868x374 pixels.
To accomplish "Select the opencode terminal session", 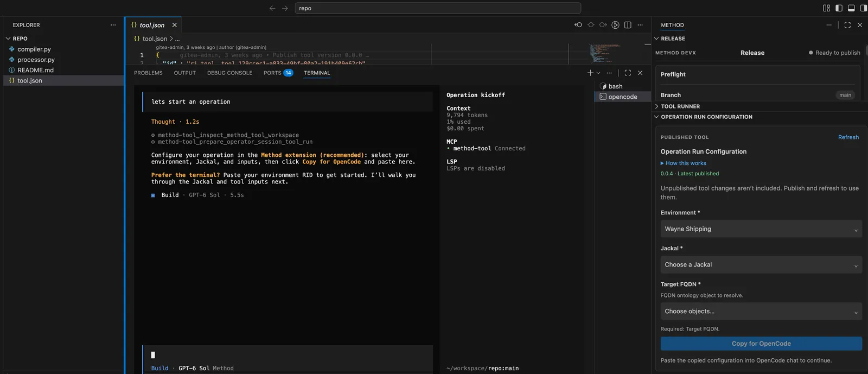I will click(x=623, y=97).
